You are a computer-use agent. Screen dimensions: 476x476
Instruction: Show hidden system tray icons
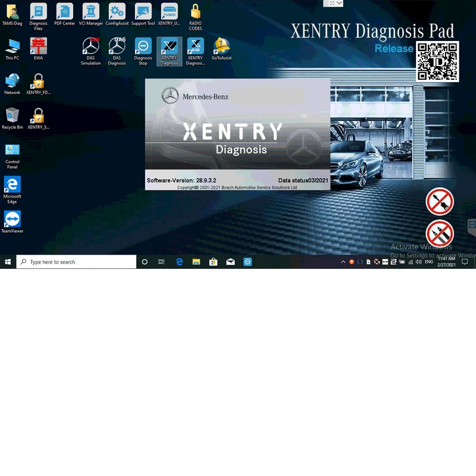(343, 262)
